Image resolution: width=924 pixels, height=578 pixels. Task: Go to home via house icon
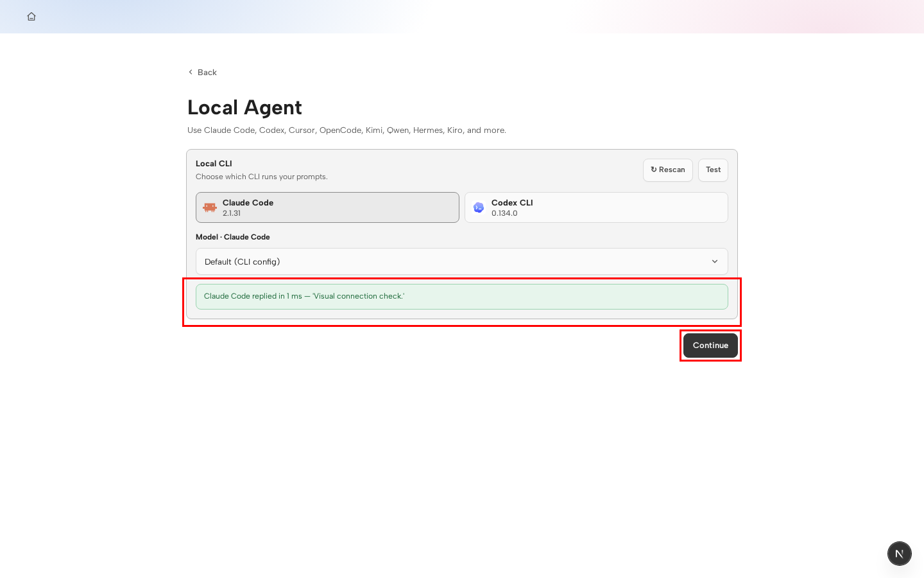(x=31, y=17)
